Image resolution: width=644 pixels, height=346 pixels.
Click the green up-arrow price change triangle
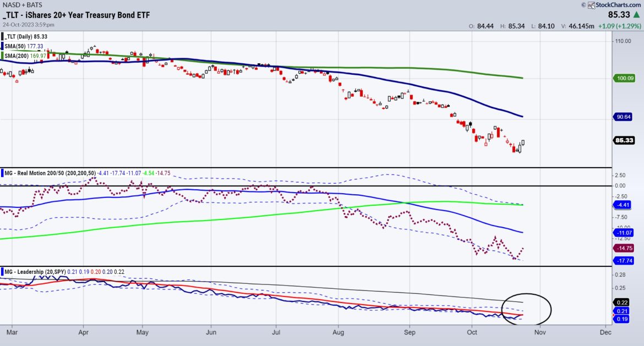click(x=637, y=14)
